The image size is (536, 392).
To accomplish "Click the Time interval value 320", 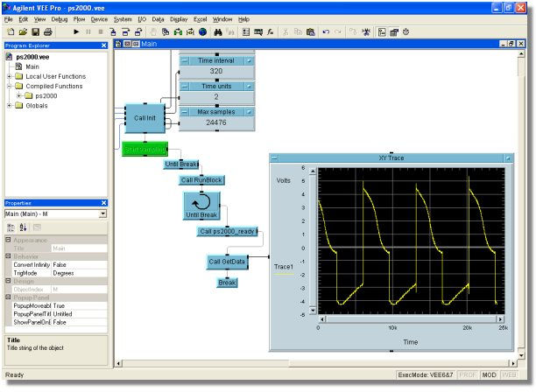I will pos(216,71).
